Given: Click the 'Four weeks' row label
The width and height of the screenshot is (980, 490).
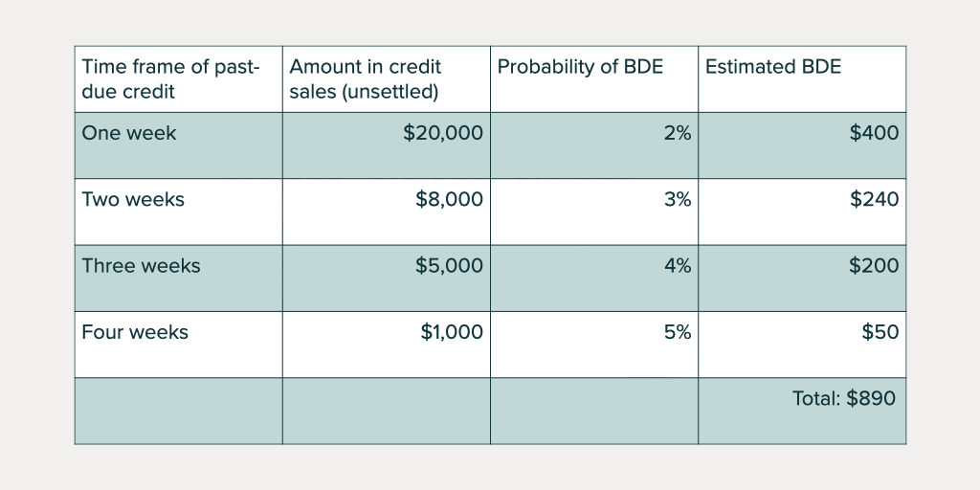Looking at the screenshot, I should tap(135, 332).
